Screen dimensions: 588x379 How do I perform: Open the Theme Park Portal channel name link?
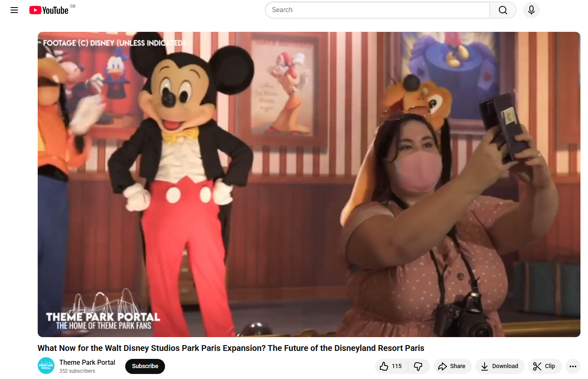tap(87, 362)
